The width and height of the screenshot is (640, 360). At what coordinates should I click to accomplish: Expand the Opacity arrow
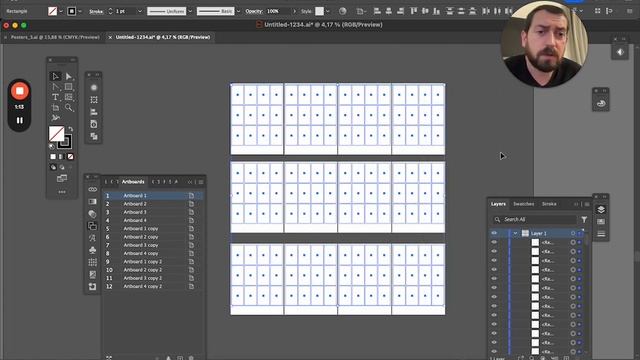pos(294,11)
